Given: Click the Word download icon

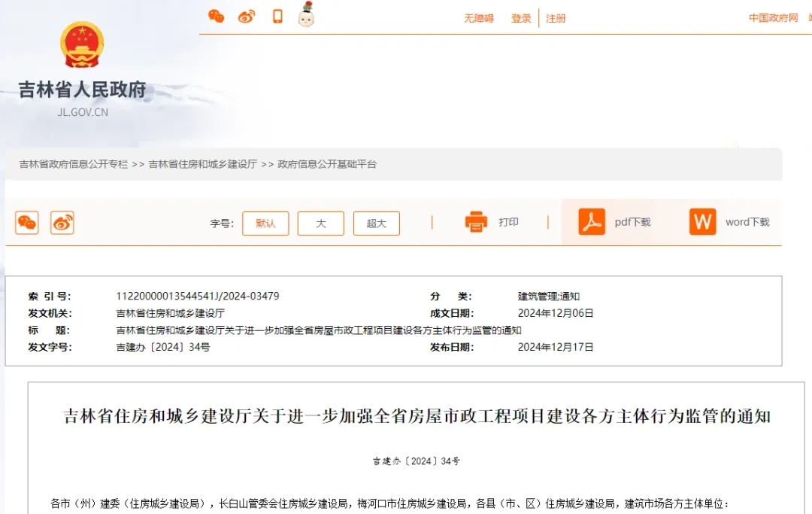Looking at the screenshot, I should click(701, 221).
